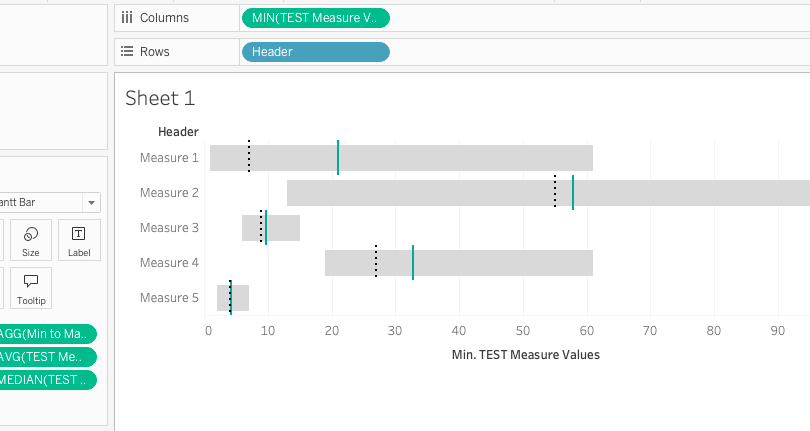Click the teal average line on Measure 1

click(338, 158)
